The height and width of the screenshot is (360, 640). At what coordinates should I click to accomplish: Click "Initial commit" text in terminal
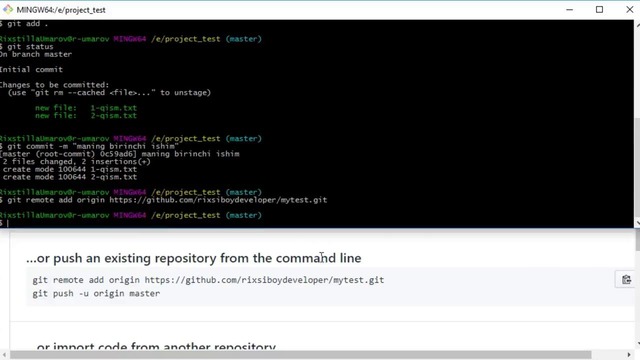tap(31, 69)
